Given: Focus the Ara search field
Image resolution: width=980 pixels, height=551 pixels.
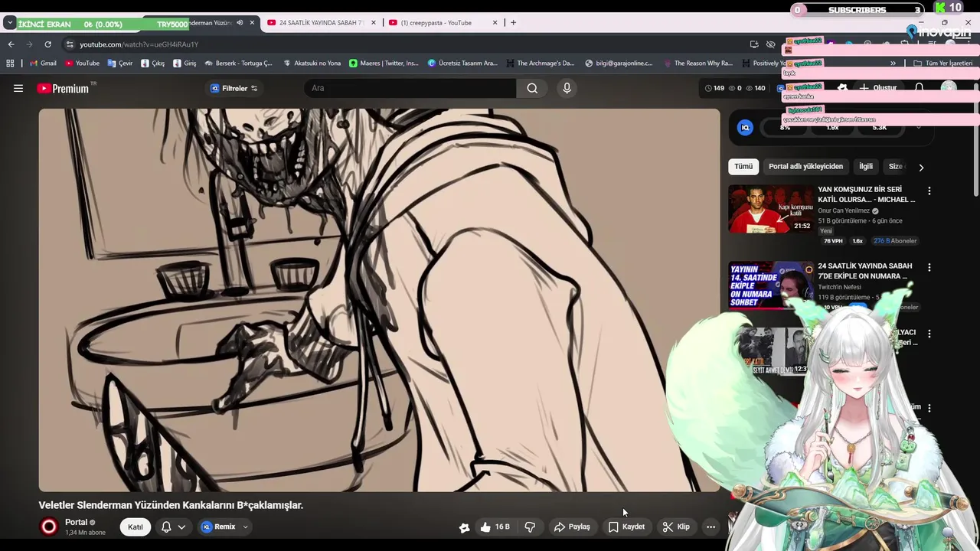Looking at the screenshot, I should (x=410, y=88).
